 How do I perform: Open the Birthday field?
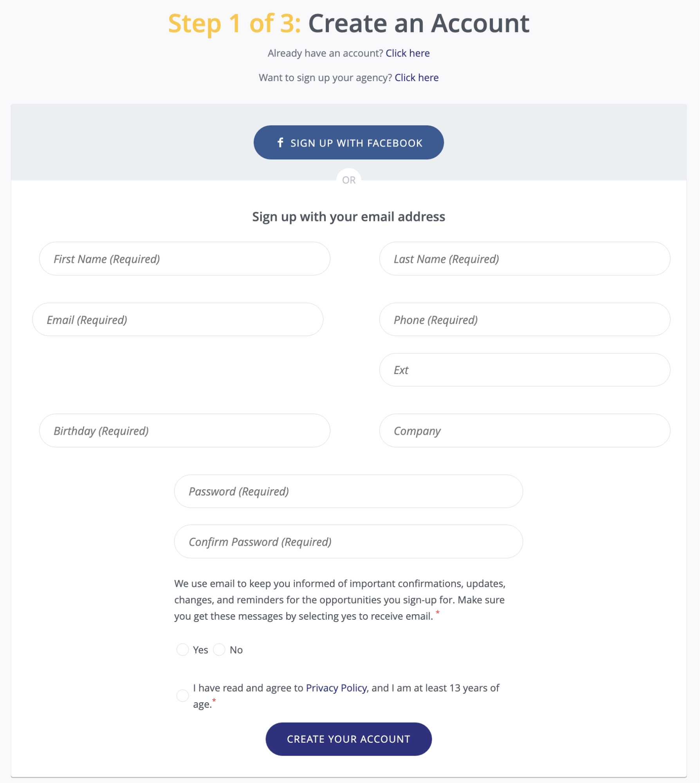185,430
